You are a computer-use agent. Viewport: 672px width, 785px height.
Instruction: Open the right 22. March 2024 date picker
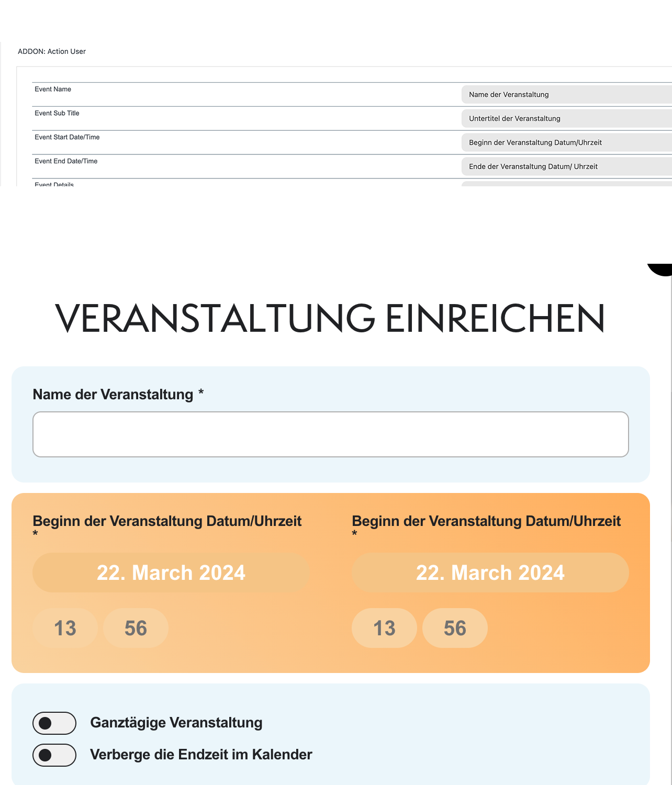click(490, 573)
